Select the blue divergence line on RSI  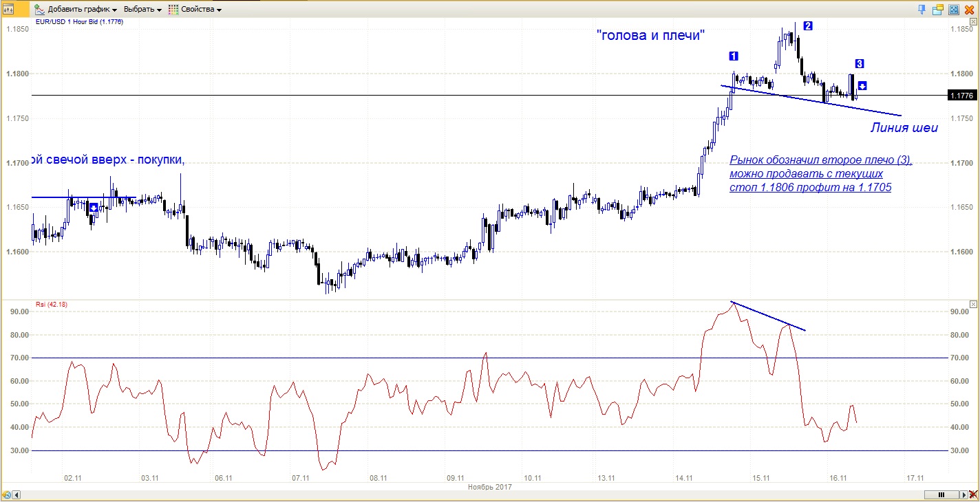(x=768, y=316)
